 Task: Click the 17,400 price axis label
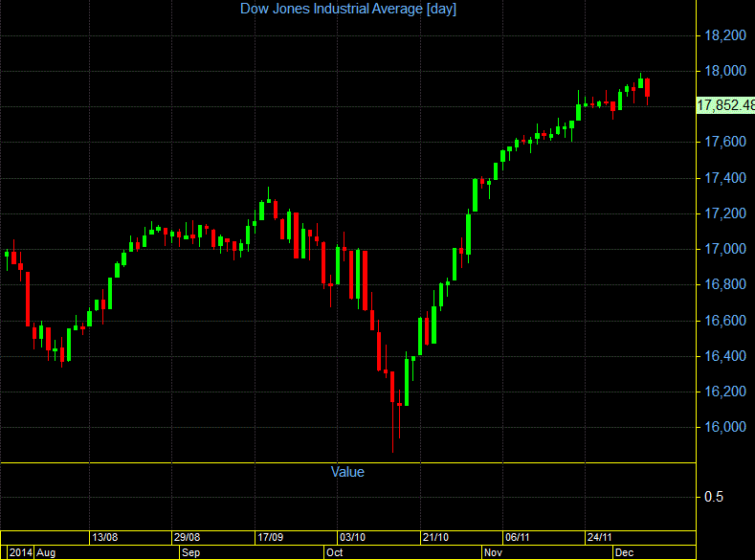pyautogui.click(x=725, y=178)
